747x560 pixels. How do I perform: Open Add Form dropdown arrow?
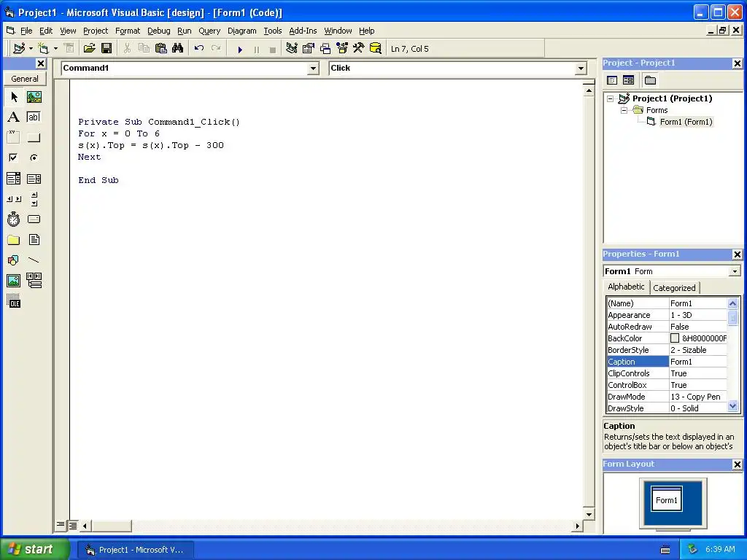[55, 49]
